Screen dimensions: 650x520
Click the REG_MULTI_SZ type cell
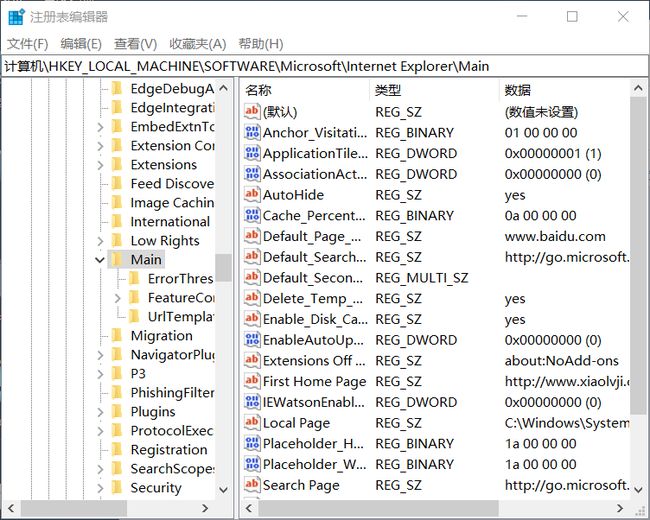(x=422, y=278)
